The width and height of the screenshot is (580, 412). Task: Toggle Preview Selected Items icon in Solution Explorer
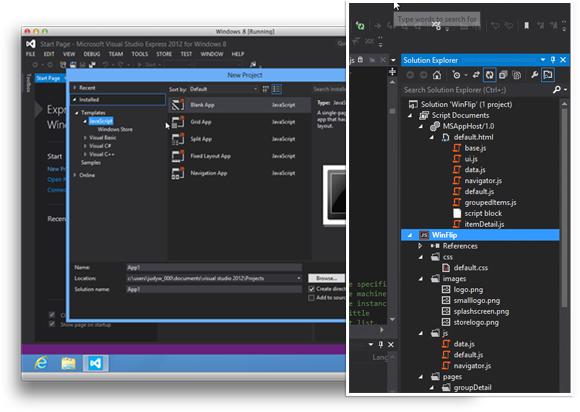[x=548, y=75]
